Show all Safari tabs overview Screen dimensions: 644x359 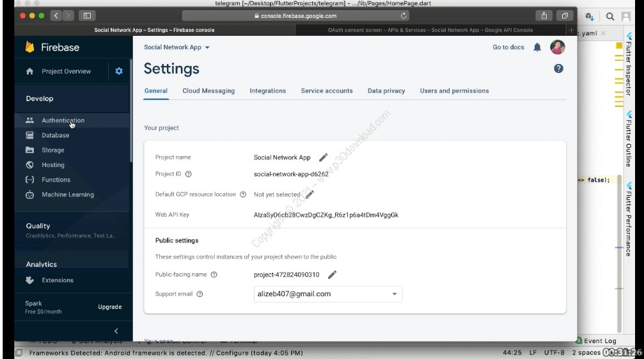565,15
